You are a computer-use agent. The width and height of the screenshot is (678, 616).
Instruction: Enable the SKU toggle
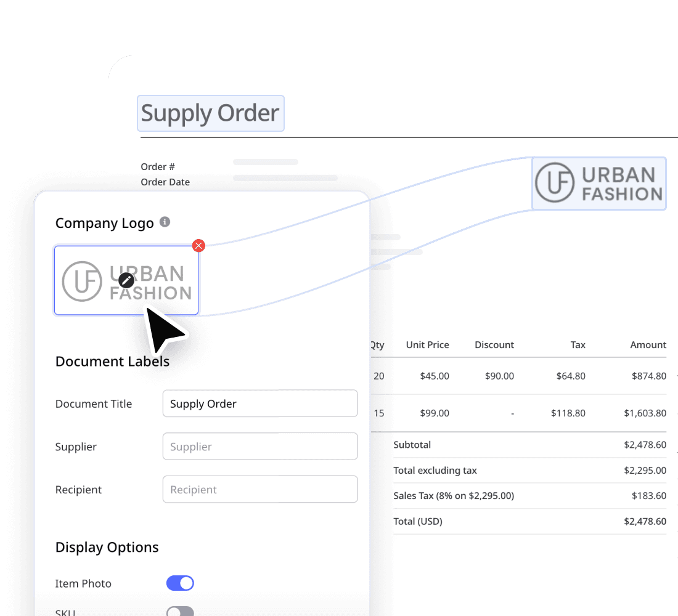click(x=180, y=611)
